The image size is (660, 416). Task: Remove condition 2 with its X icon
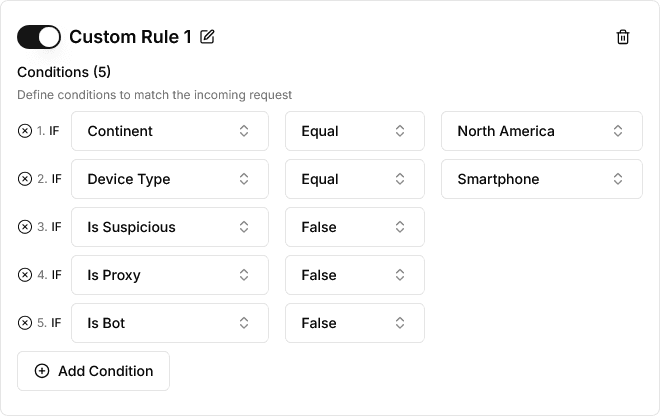(x=25, y=179)
